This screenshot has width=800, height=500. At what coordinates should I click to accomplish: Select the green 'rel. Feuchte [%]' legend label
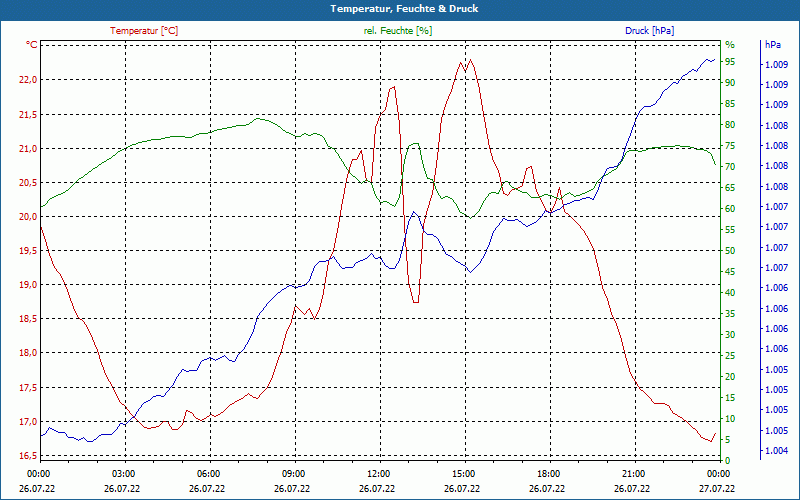[x=397, y=31]
